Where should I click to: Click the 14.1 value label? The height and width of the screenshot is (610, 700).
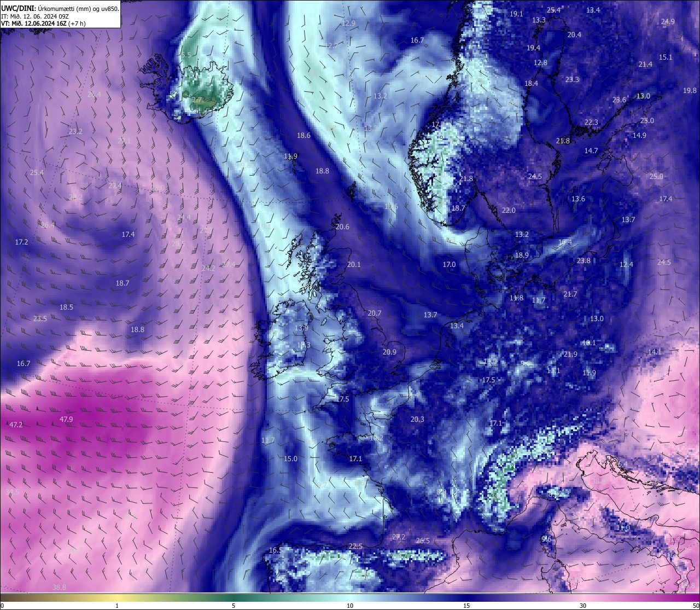coord(655,352)
